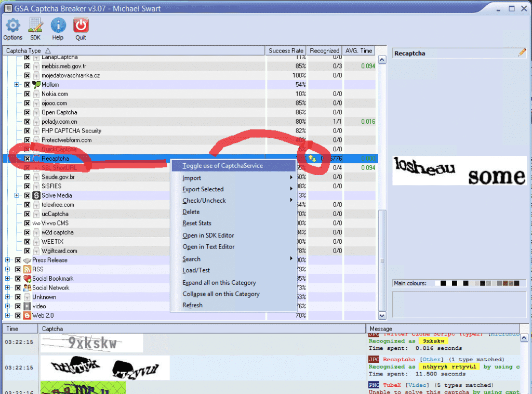Click the captcha service arrows icon in Recaptcha row
Viewport: 532px width, 394px height.
(x=312, y=158)
